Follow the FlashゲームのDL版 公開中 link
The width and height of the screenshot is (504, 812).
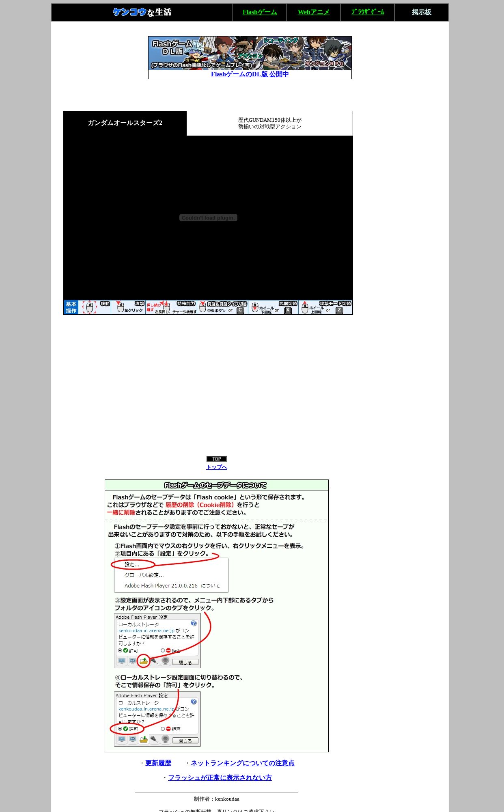coord(250,74)
